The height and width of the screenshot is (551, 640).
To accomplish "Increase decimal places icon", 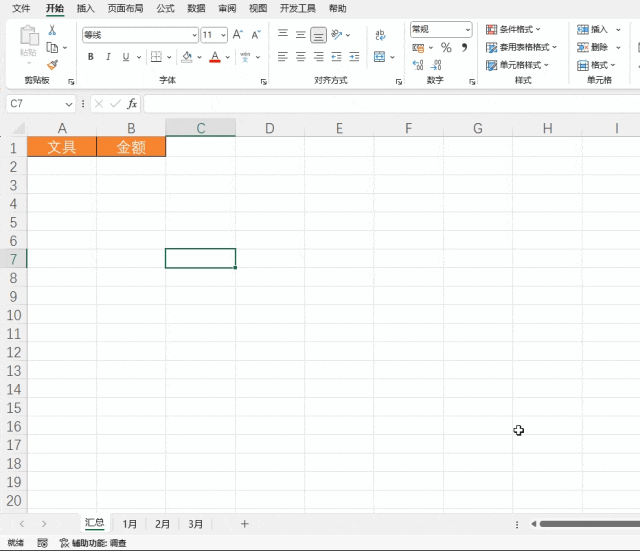I will tap(418, 65).
